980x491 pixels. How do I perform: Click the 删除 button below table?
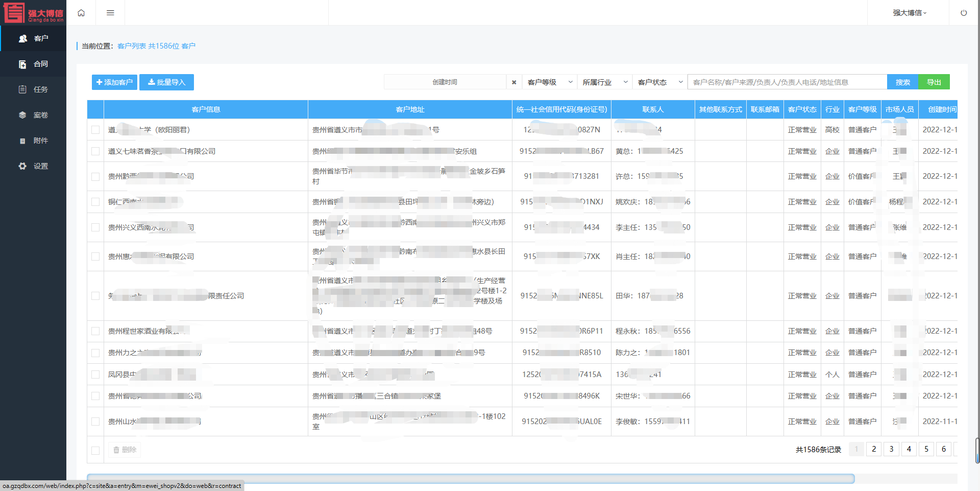(125, 450)
